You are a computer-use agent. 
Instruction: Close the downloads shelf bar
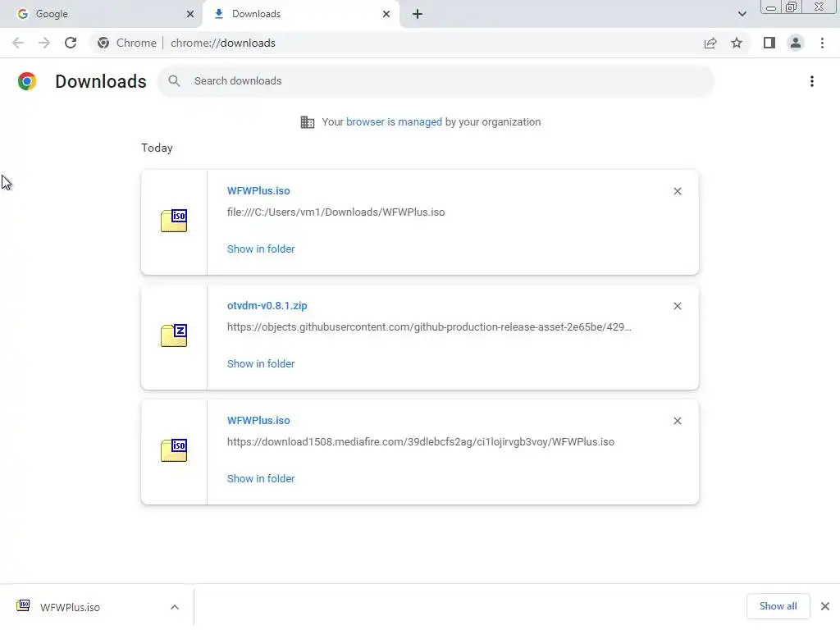(824, 606)
